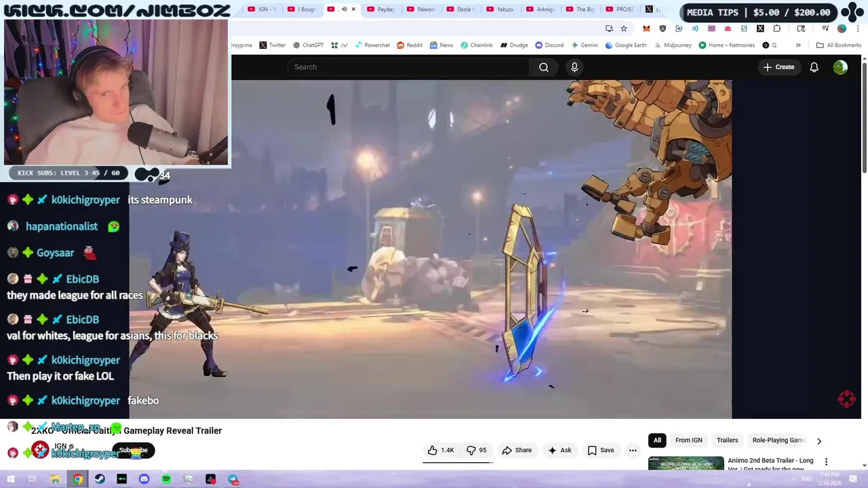Like the video with thumbs up
Screen dimensions: 868x488
click(440, 450)
